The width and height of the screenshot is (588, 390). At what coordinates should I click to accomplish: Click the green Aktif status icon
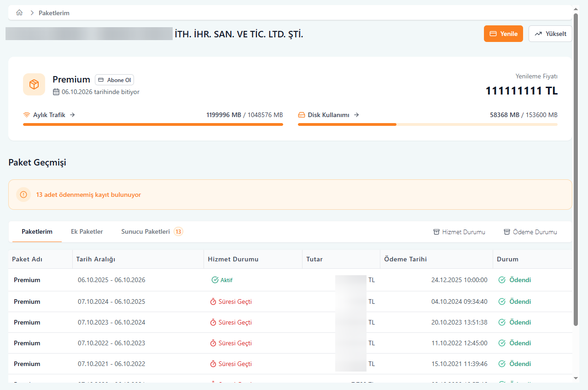215,280
